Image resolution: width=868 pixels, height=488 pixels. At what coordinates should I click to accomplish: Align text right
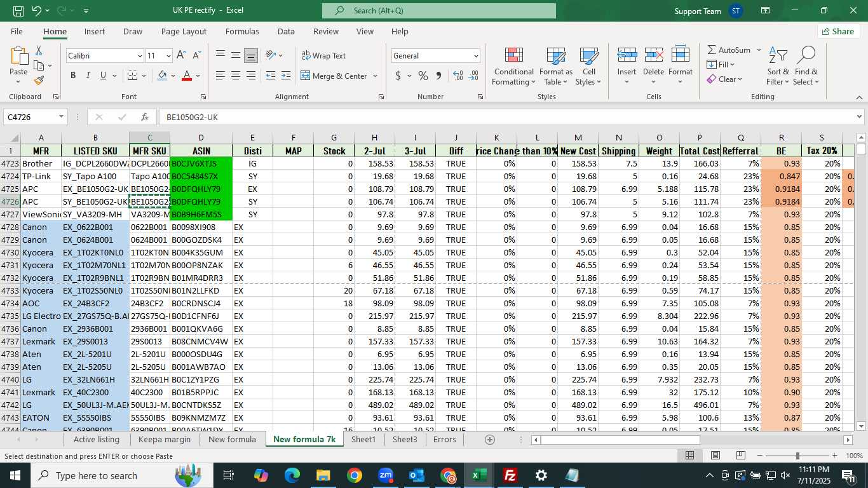[x=251, y=76]
